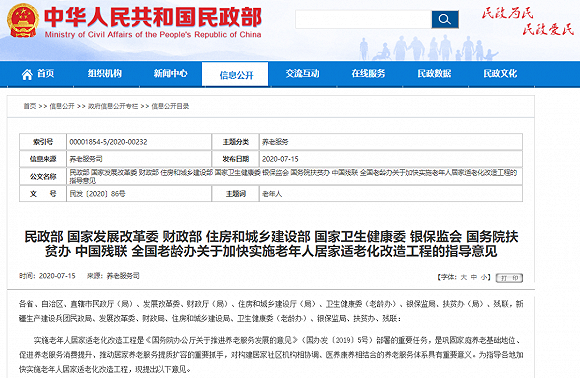Click the Ministry of Civil Affairs site title

pos(153,22)
